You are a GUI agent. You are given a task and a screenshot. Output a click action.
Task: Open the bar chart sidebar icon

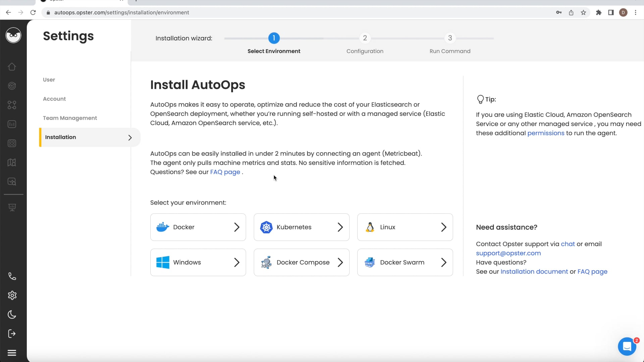[x=12, y=124]
